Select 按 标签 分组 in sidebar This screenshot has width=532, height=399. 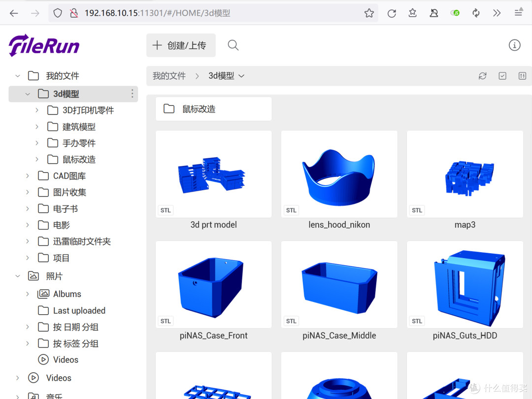click(x=76, y=343)
